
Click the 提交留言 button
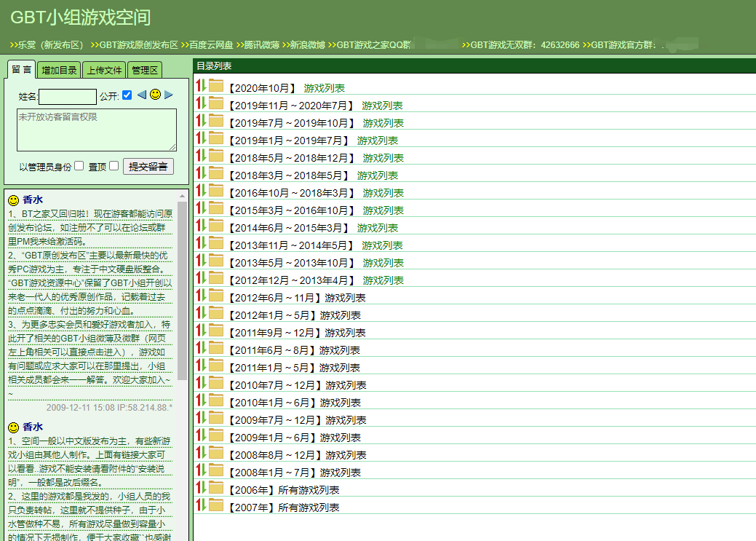coord(148,166)
